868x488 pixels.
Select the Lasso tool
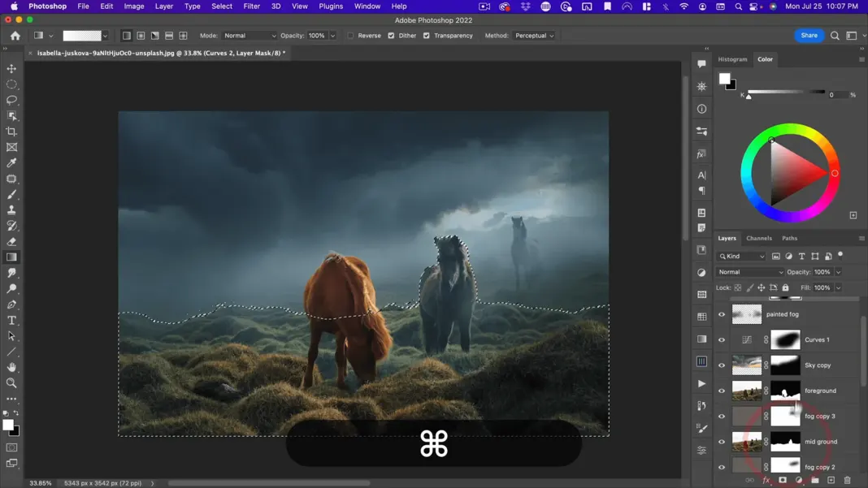tap(11, 100)
